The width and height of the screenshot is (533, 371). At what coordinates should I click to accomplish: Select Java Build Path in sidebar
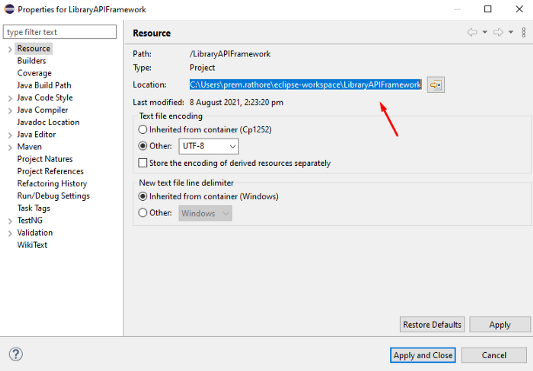(x=44, y=85)
